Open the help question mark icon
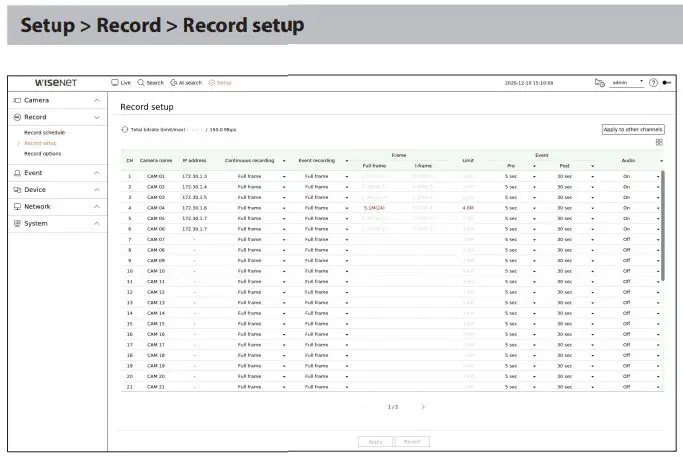 click(653, 83)
